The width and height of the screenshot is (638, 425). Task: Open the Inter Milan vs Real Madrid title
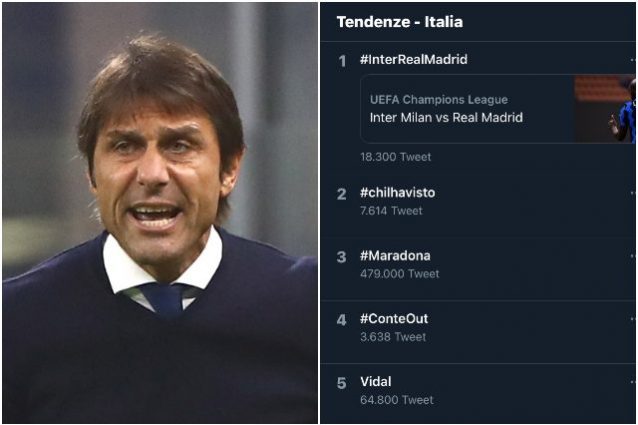446,118
